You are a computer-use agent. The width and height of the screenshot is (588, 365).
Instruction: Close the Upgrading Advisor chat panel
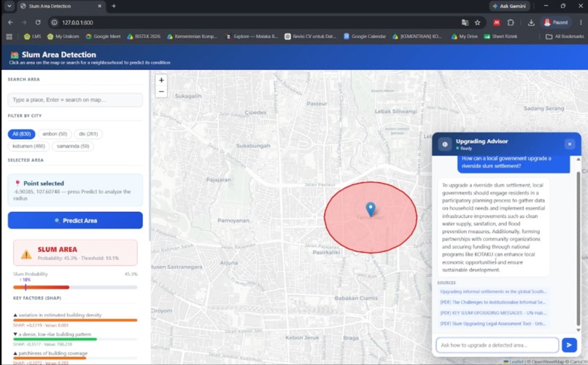click(569, 144)
